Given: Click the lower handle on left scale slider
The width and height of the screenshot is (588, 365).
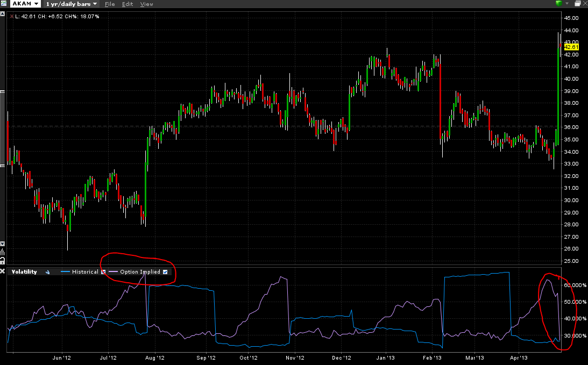Looking at the screenshot, I should point(2,165).
